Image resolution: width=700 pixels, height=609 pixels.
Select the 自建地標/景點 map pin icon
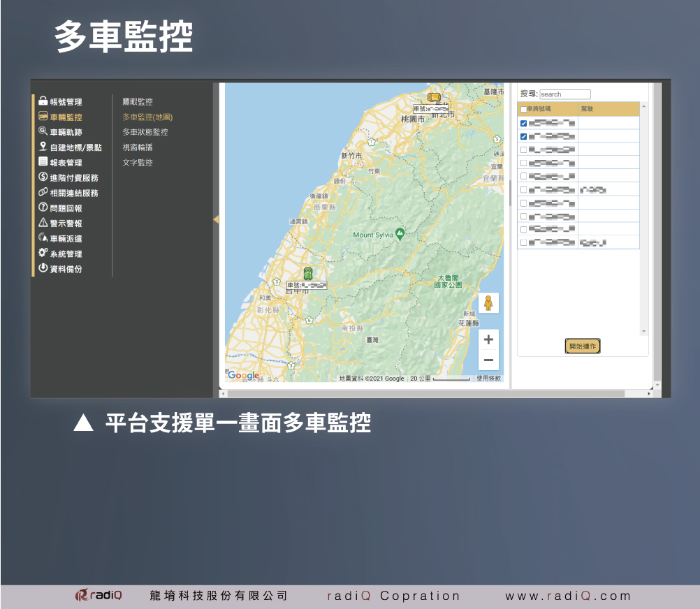43,147
